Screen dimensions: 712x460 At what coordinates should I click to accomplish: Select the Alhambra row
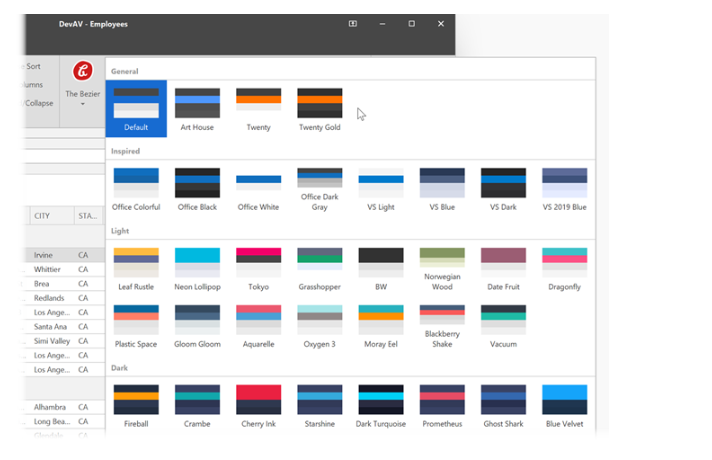pyautogui.click(x=64, y=407)
